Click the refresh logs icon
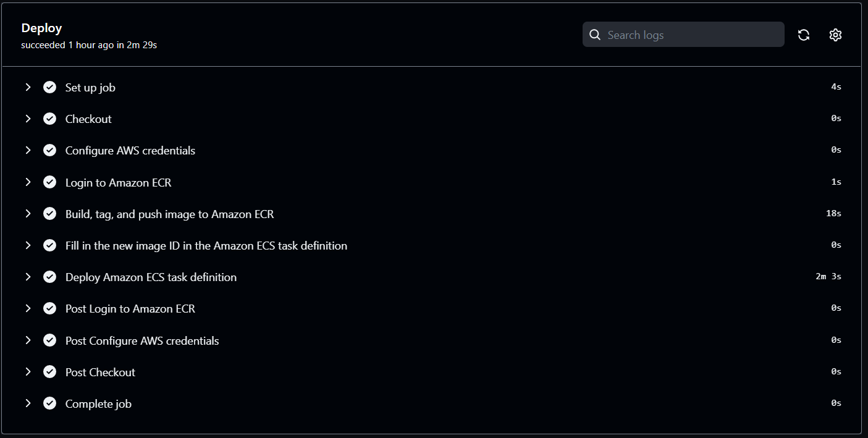The width and height of the screenshot is (868, 438). pyautogui.click(x=804, y=35)
